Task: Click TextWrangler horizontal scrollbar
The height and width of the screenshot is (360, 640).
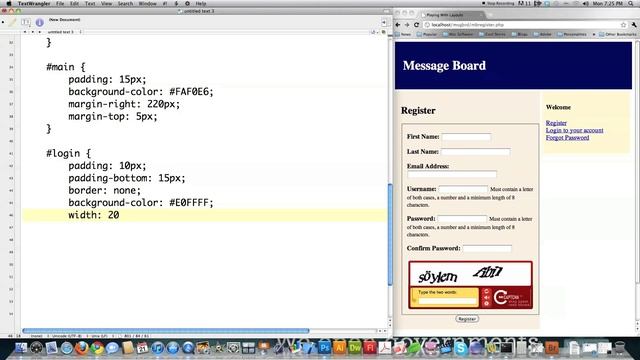Action: pyautogui.click(x=166, y=331)
